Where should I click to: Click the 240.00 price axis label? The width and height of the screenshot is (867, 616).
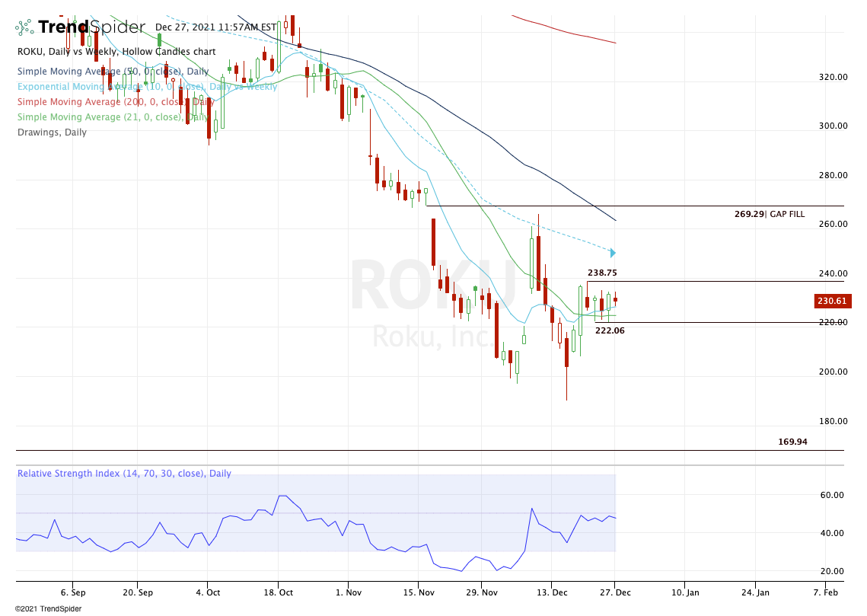click(833, 273)
